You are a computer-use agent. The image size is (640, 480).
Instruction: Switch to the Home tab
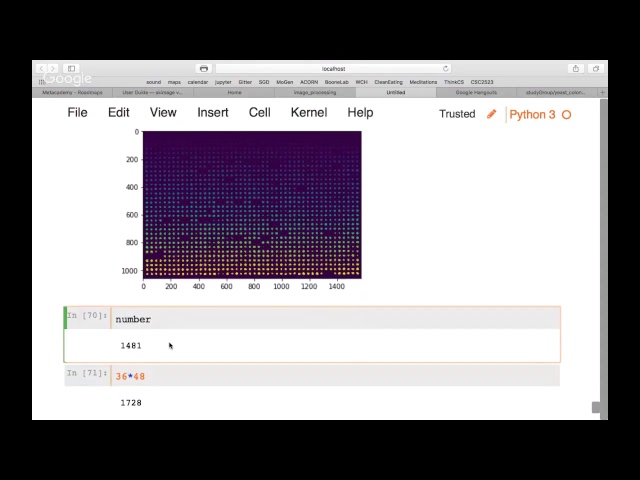[234, 93]
